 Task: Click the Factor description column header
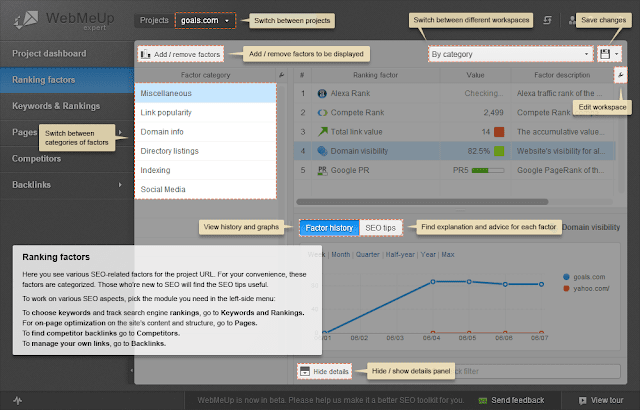click(x=562, y=75)
